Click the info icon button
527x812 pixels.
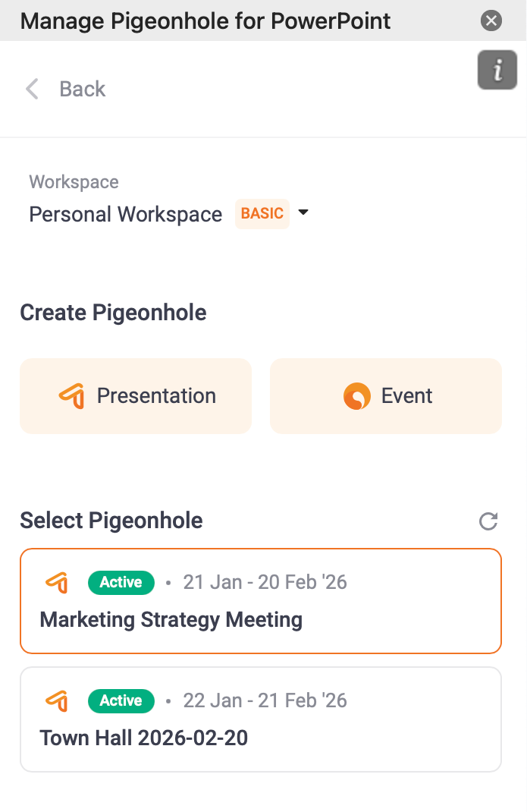497,71
